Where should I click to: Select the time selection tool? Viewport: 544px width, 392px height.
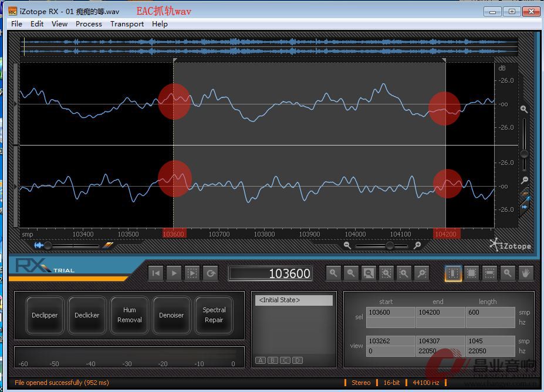coord(453,273)
